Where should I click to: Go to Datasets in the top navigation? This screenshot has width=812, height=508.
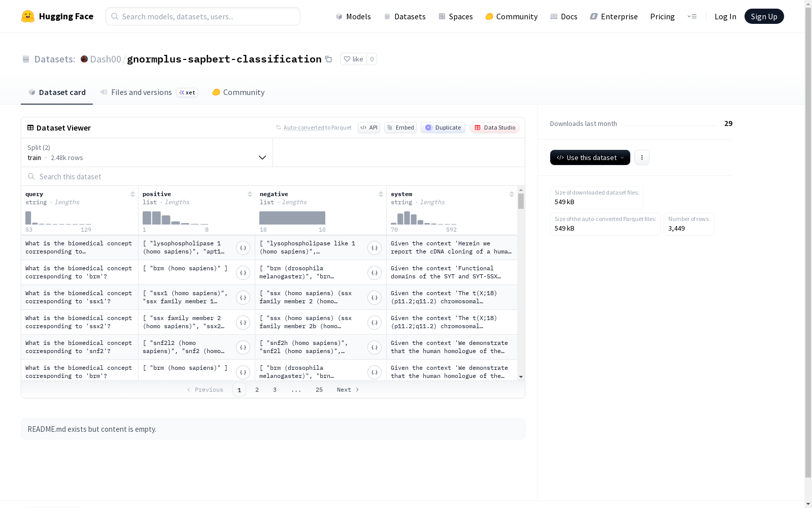click(x=404, y=16)
